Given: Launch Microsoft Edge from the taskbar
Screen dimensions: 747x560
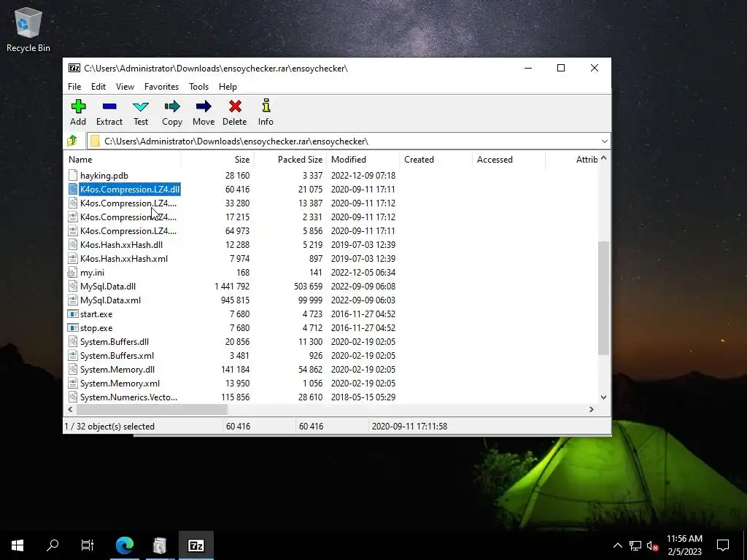Looking at the screenshot, I should [x=125, y=545].
